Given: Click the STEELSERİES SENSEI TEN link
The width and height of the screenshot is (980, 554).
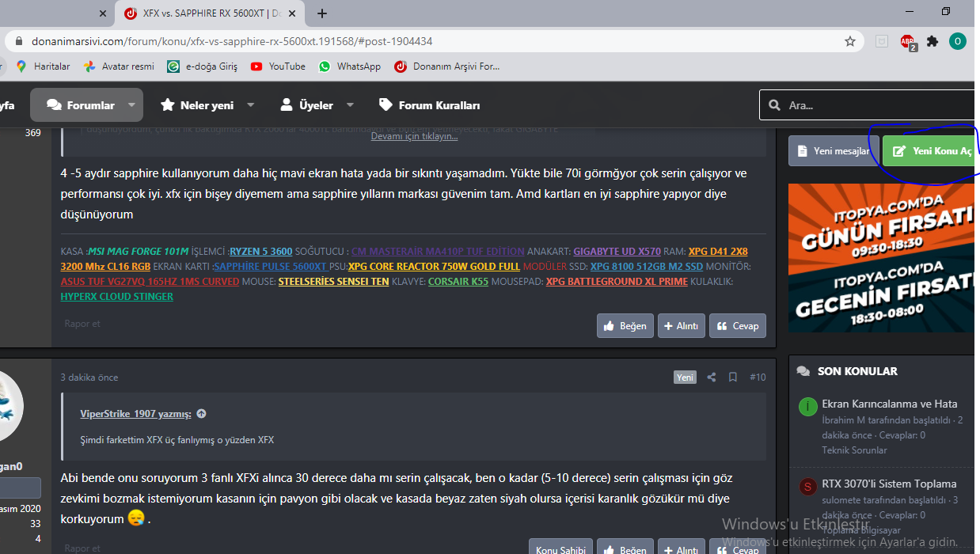Looking at the screenshot, I should pyautogui.click(x=333, y=281).
